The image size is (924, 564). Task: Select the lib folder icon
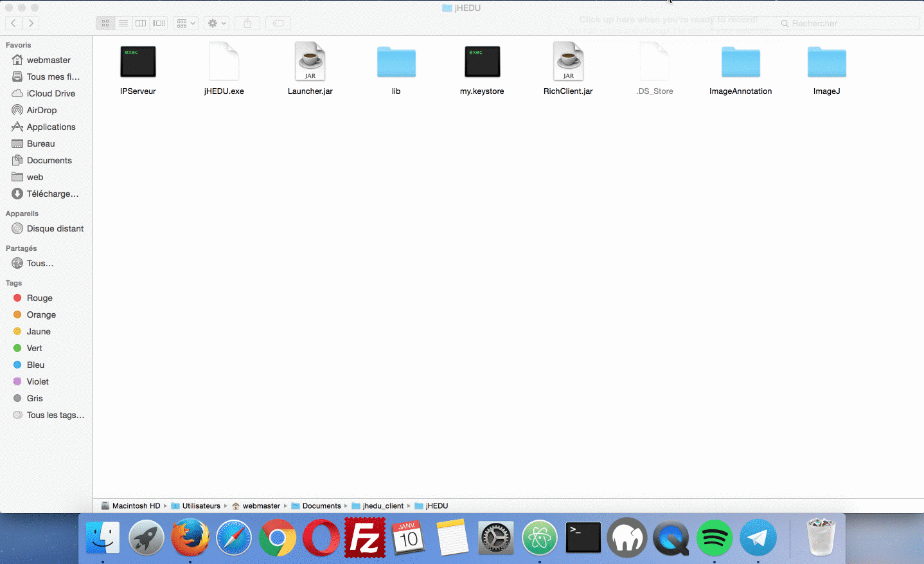coord(396,62)
